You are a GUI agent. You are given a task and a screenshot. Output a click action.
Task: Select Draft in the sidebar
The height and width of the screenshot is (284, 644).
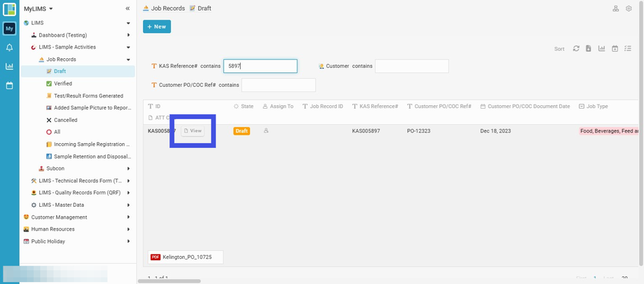[78, 72]
